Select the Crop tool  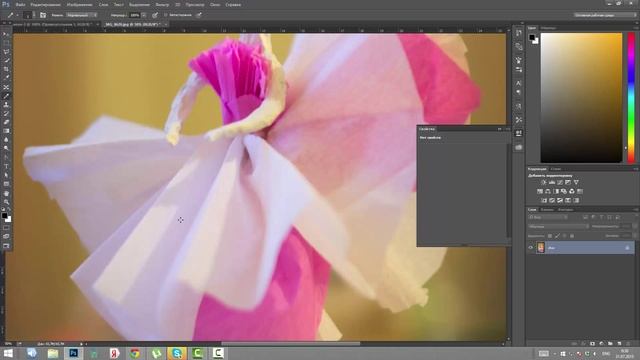pyautogui.click(x=6, y=69)
